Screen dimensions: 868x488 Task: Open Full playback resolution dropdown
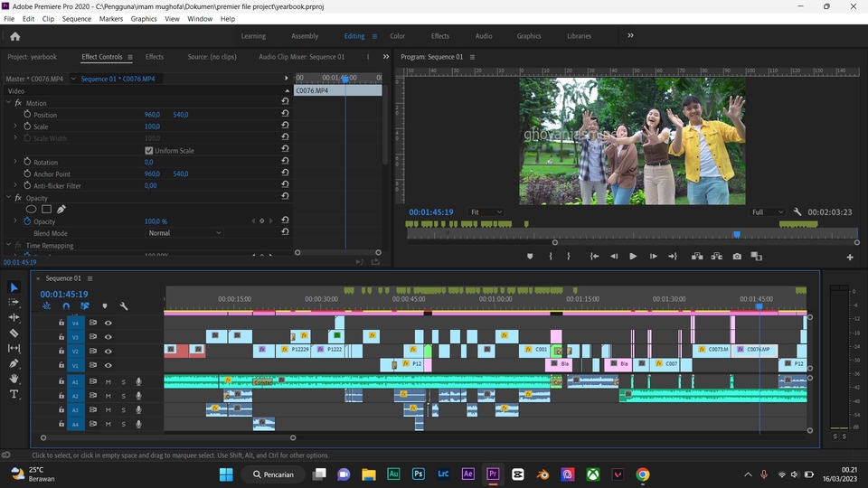[768, 211]
